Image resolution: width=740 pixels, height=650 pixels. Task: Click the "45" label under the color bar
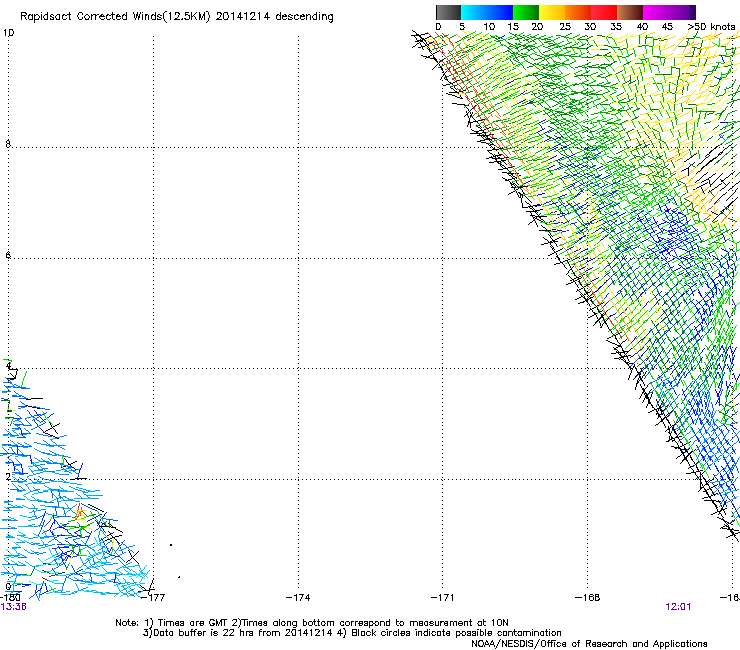pos(667,27)
